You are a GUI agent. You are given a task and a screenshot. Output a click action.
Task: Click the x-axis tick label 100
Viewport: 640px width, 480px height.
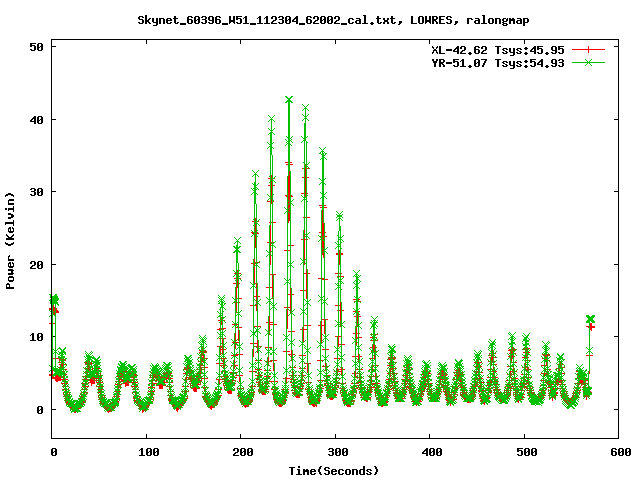pos(148,452)
